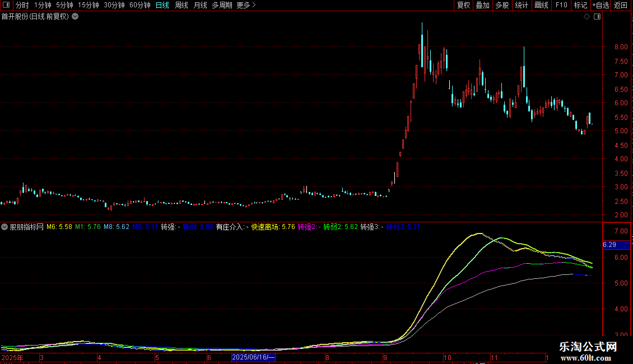Click the 6.29 price tag on indicator axis

tap(616, 245)
